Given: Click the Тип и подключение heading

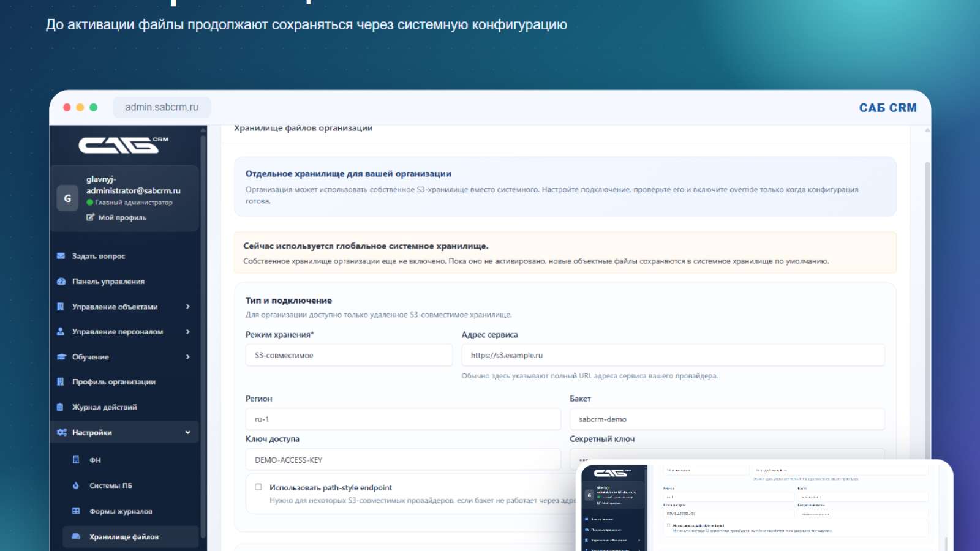Looking at the screenshot, I should click(x=288, y=301).
